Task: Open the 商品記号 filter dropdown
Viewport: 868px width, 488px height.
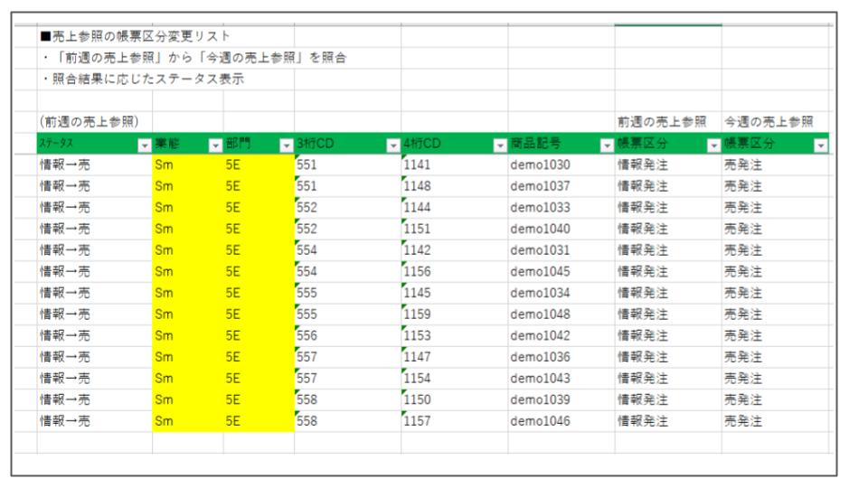Action: [x=606, y=145]
